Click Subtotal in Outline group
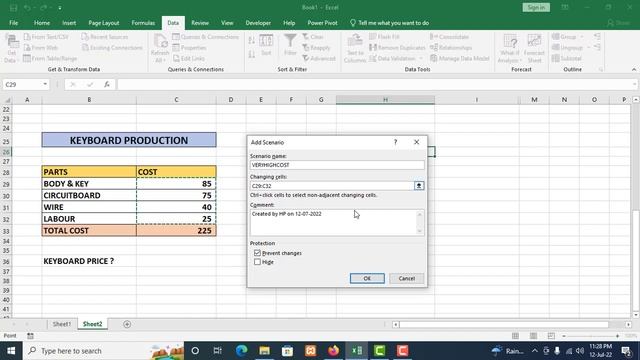The image size is (640, 360). point(567,58)
